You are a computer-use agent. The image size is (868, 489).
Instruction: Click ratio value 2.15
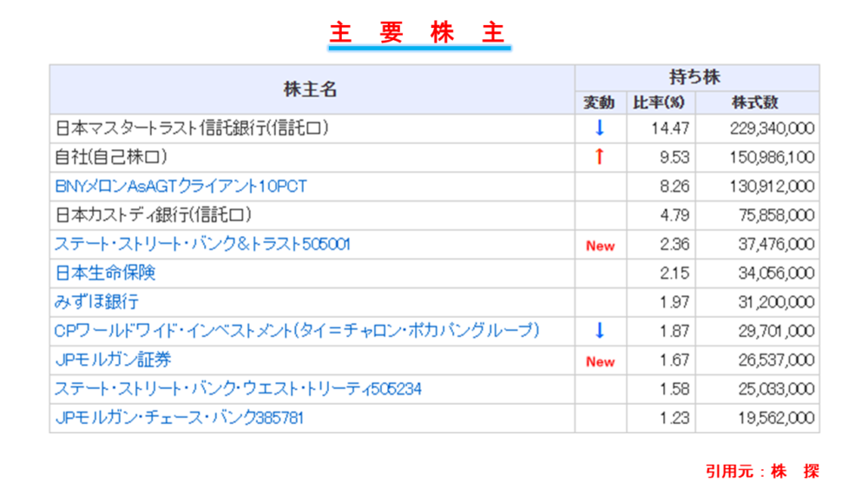pos(674,273)
